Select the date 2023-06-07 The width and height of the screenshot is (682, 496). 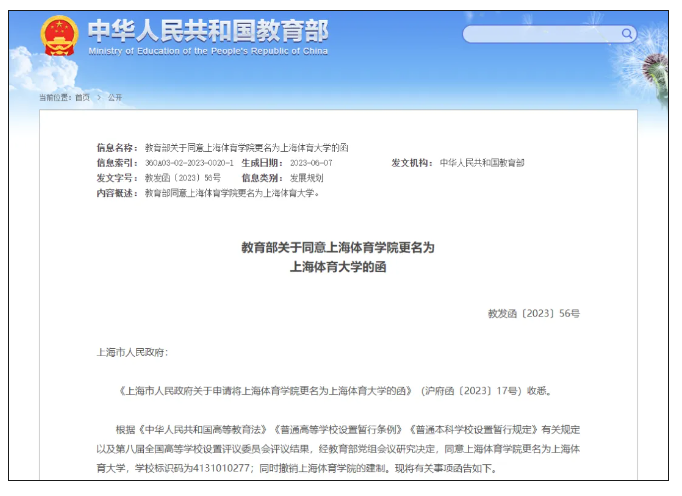coord(311,163)
